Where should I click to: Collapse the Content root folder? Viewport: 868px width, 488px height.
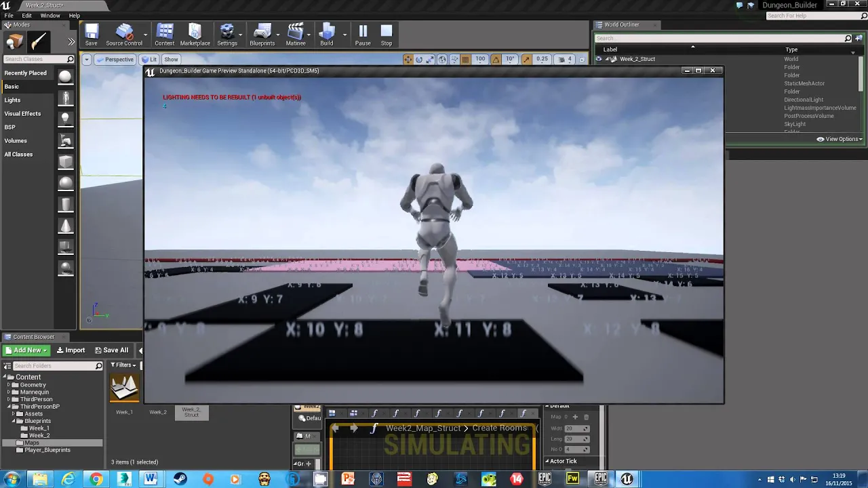pyautogui.click(x=5, y=378)
